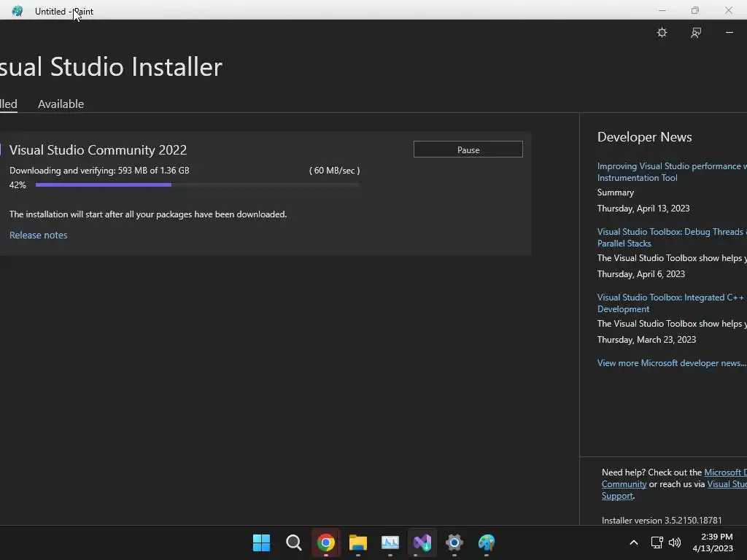Click the network status tray icon

pyautogui.click(x=657, y=542)
